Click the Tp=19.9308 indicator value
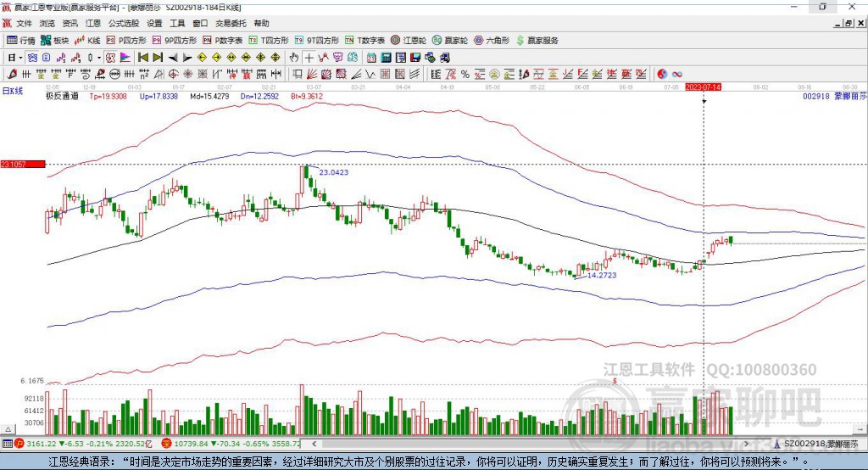The image size is (868, 470). [x=108, y=96]
